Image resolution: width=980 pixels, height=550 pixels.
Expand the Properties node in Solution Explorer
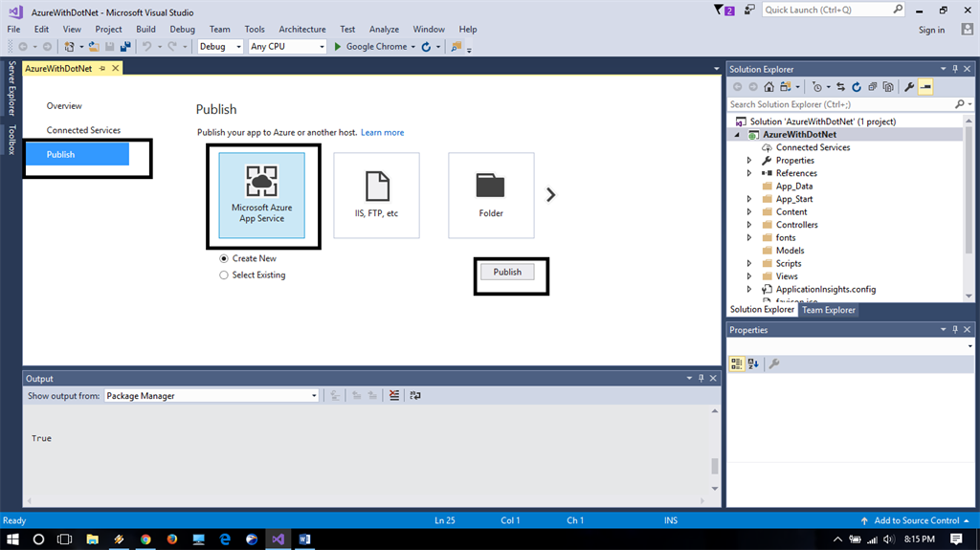749,161
